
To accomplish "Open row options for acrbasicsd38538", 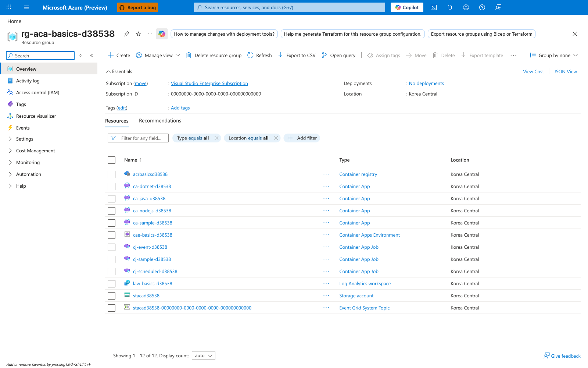I will tap(326, 174).
